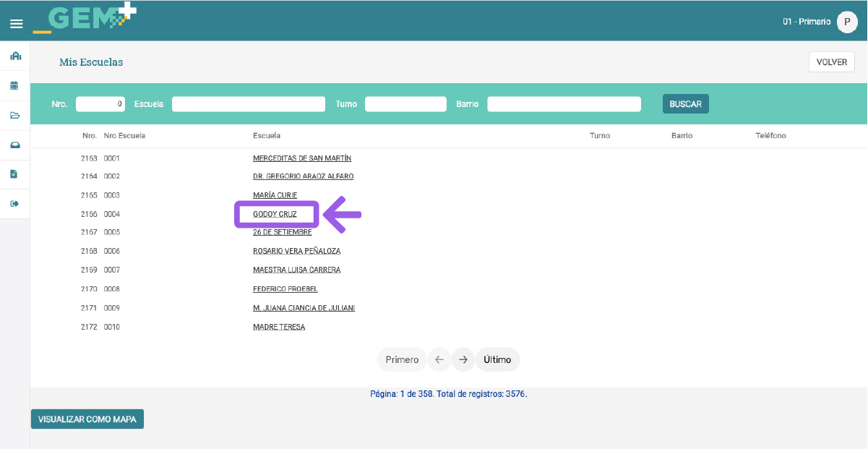
Task: Click the Nro Escuela column header
Action: (x=124, y=136)
